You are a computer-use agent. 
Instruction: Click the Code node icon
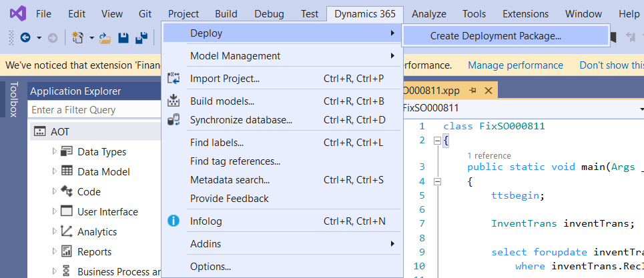point(67,191)
